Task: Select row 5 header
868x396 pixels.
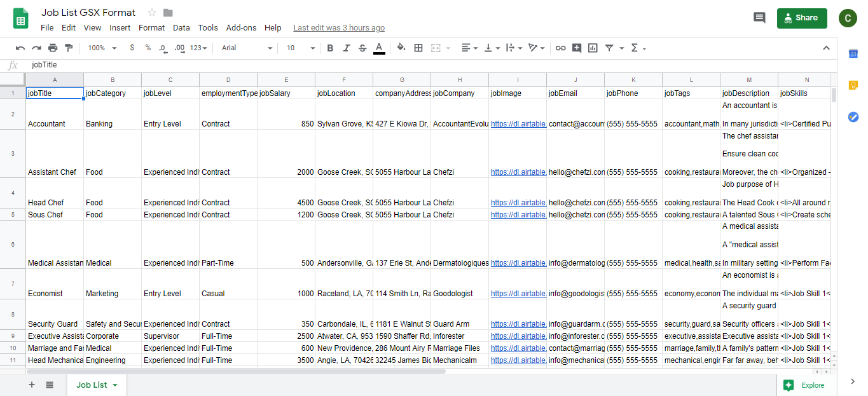Action: click(x=13, y=215)
